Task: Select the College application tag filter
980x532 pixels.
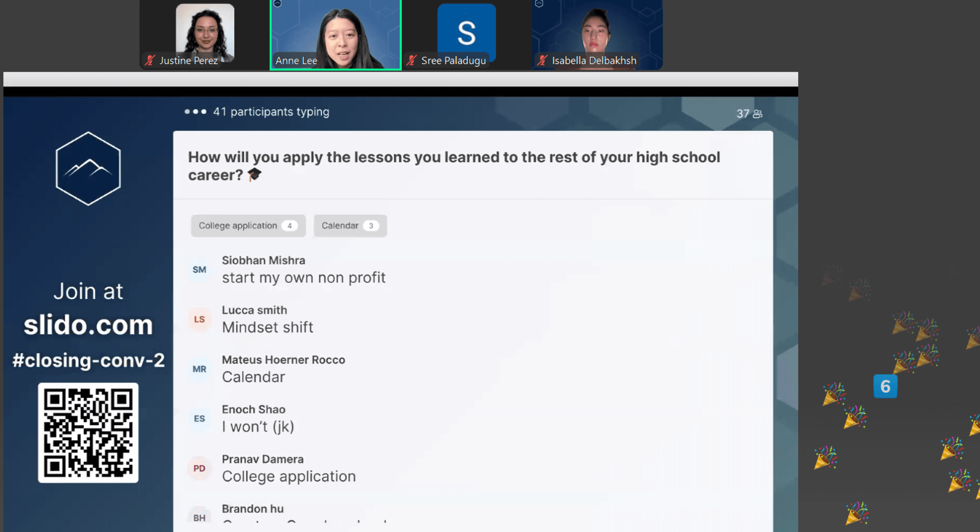Action: click(x=248, y=225)
